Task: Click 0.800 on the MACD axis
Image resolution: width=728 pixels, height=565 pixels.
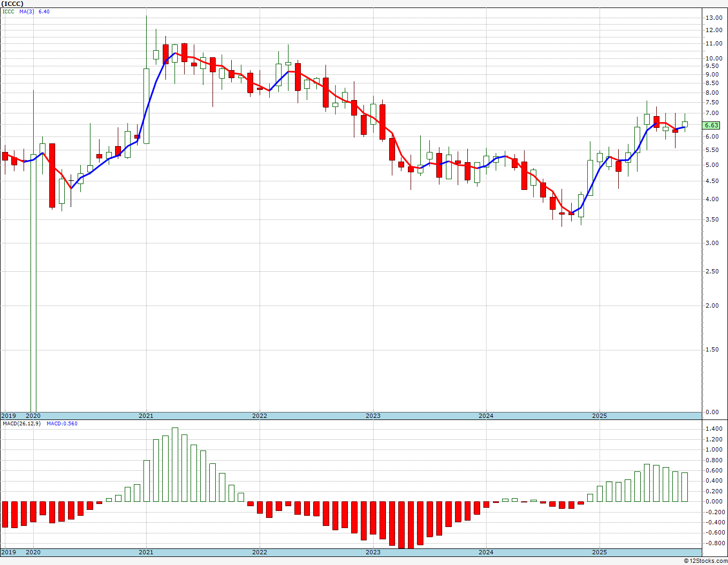Action: pos(714,460)
